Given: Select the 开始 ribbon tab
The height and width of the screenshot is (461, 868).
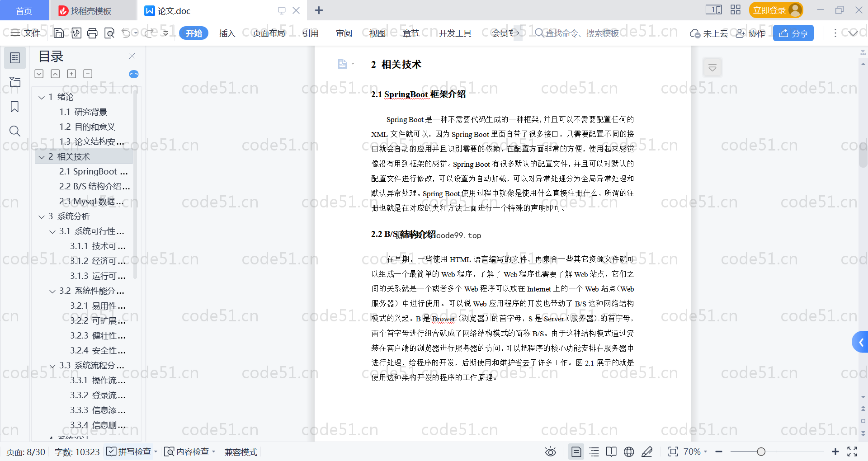Looking at the screenshot, I should pyautogui.click(x=193, y=33).
